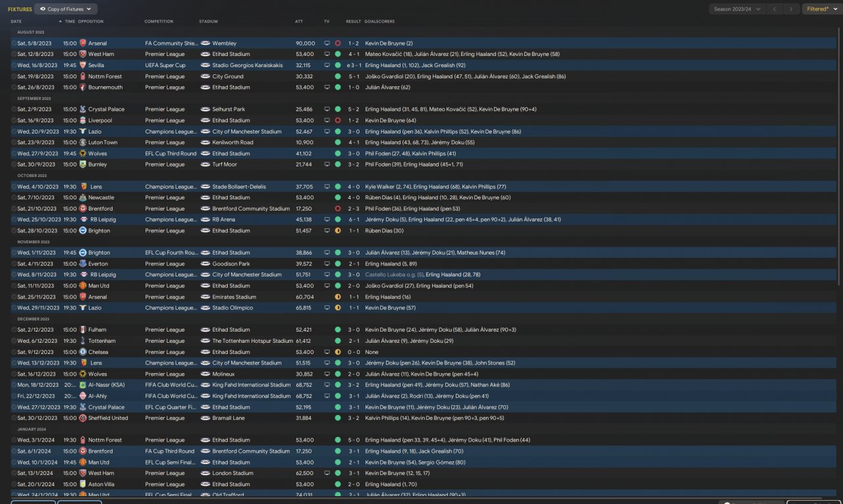The image size is (843, 504).
Task: Open the Season 2023/24 dropdown
Action: pos(738,9)
